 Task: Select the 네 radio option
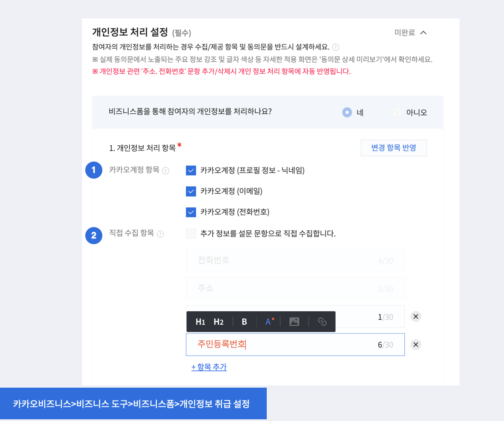click(x=347, y=112)
